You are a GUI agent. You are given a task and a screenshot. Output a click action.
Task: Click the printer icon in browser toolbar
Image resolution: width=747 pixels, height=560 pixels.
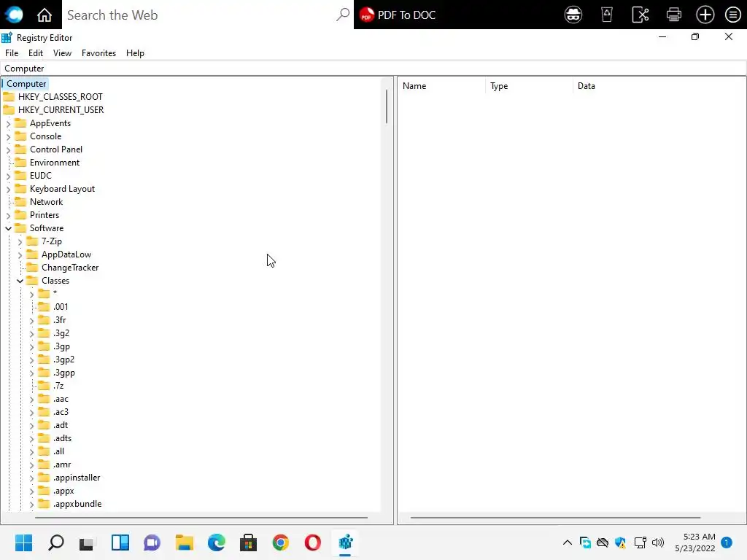click(673, 15)
